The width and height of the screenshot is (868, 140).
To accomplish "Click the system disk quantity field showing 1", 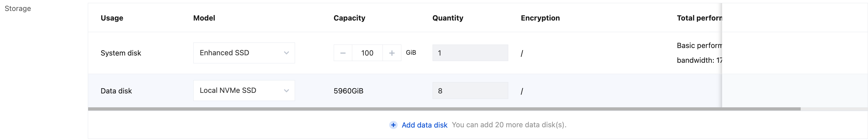I will pyautogui.click(x=470, y=53).
